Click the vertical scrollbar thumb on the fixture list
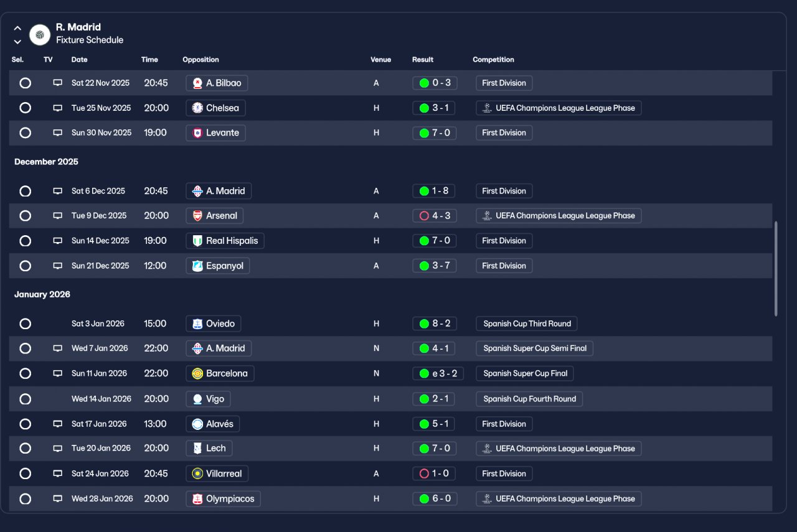The image size is (797, 532). point(776,268)
